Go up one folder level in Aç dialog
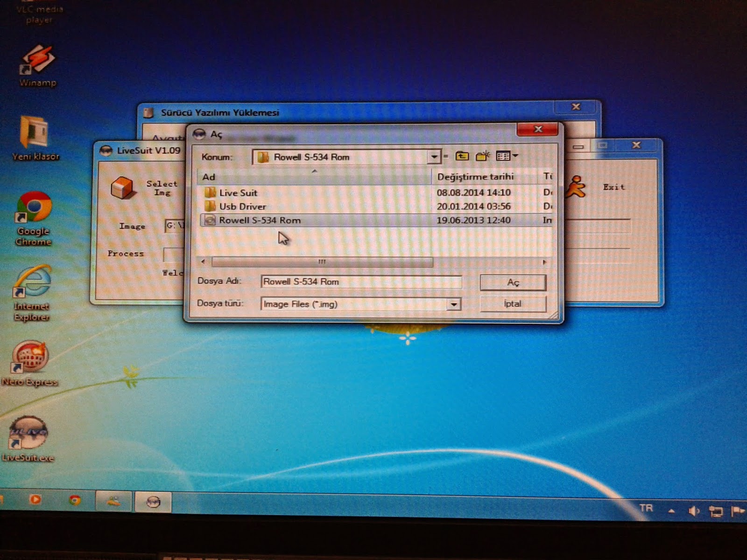 coord(462,156)
